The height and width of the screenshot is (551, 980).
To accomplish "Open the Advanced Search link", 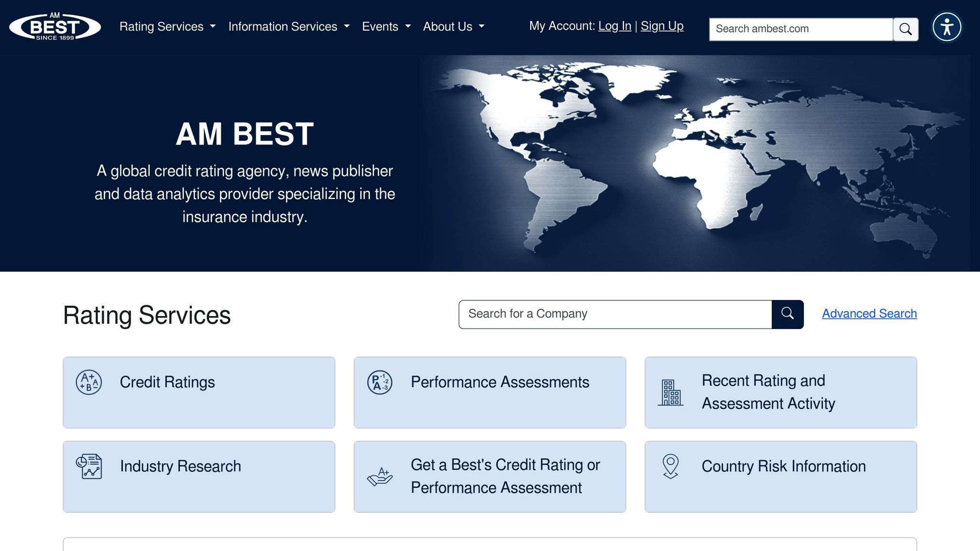I will click(869, 313).
